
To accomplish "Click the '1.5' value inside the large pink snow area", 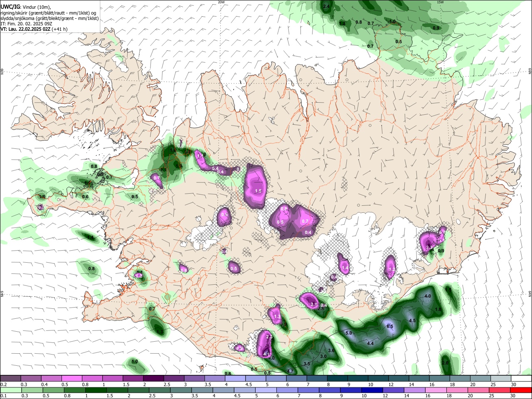I will (258, 191).
